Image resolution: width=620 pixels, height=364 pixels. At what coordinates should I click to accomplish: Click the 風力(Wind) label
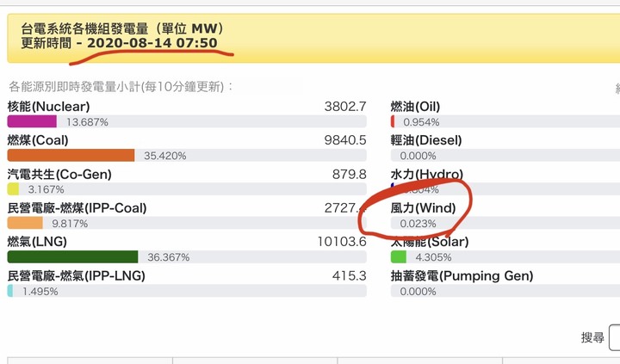423,208
